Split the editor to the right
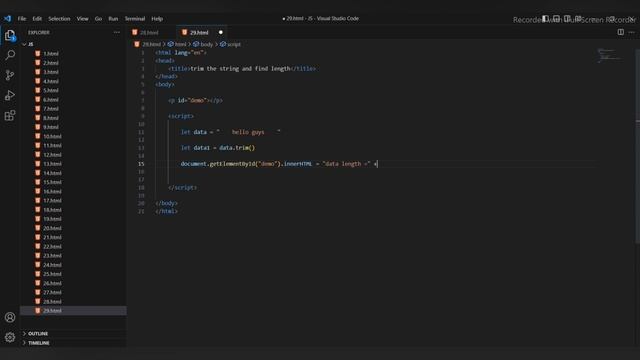 coord(620,32)
